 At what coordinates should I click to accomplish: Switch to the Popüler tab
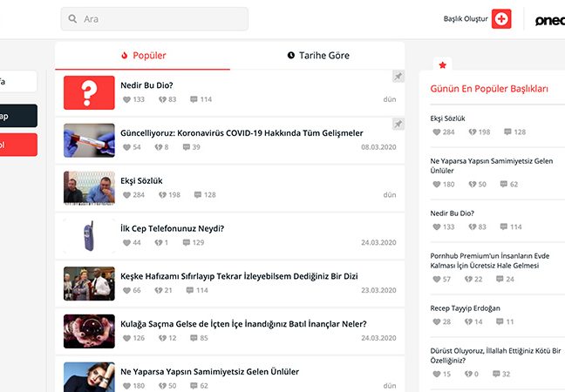[x=143, y=56]
